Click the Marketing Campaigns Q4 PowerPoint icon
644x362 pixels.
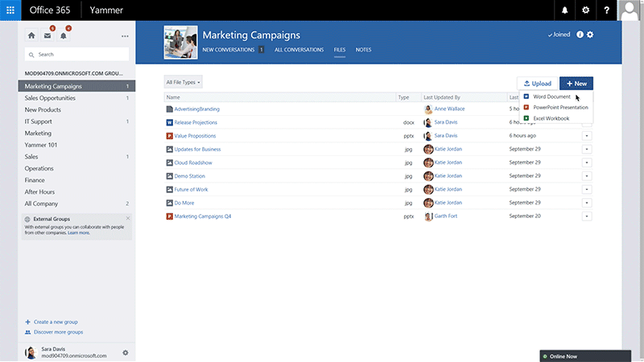(x=169, y=216)
